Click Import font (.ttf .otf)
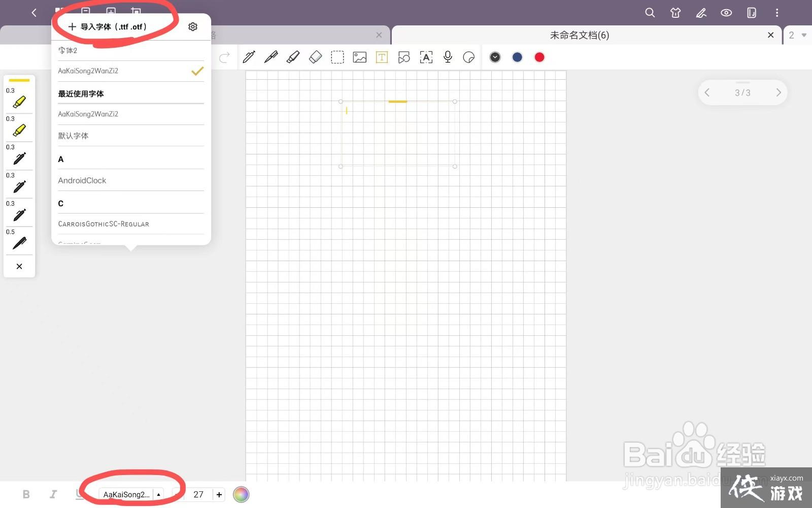This screenshot has height=508, width=812. pos(108,26)
